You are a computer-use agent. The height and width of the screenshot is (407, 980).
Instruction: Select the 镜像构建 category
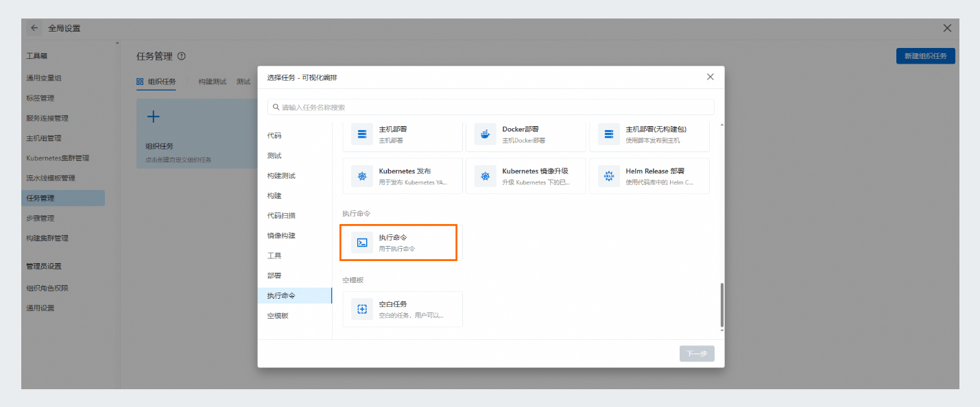(x=295, y=235)
